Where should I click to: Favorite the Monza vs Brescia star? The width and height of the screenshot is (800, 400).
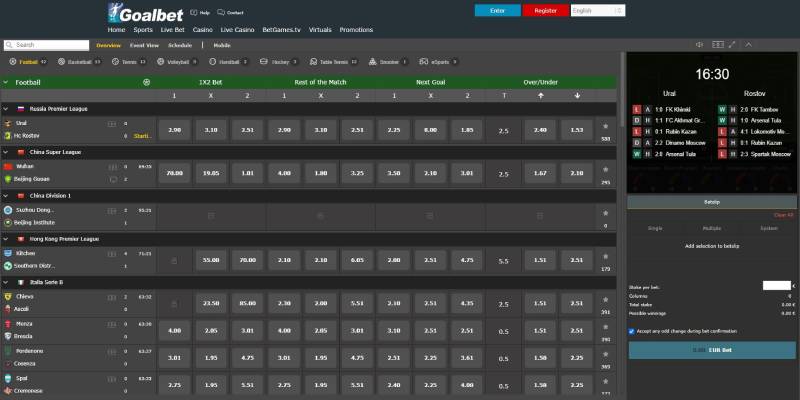coord(606,327)
